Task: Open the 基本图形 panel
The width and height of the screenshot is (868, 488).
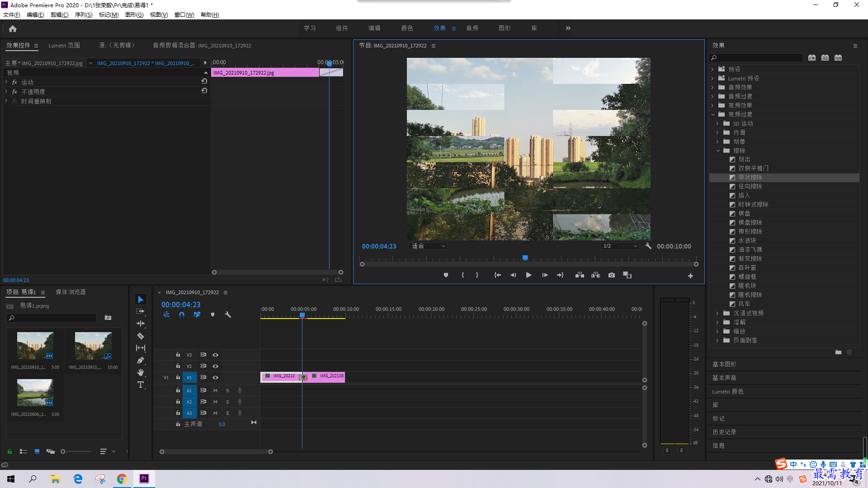Action: pos(724,365)
